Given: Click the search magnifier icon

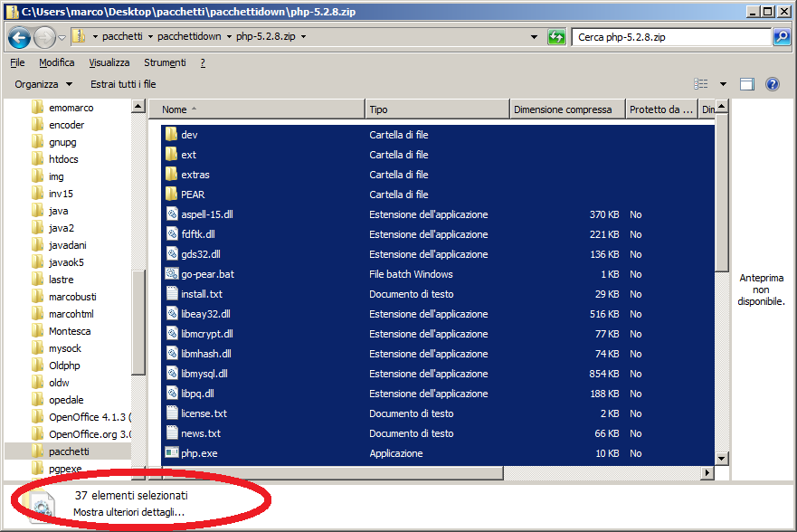Looking at the screenshot, I should point(782,37).
